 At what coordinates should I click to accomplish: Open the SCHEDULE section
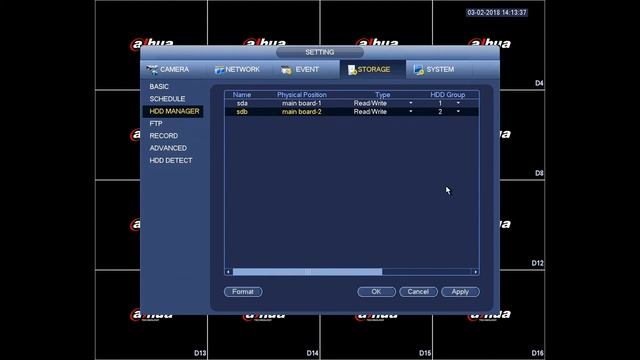click(x=167, y=99)
